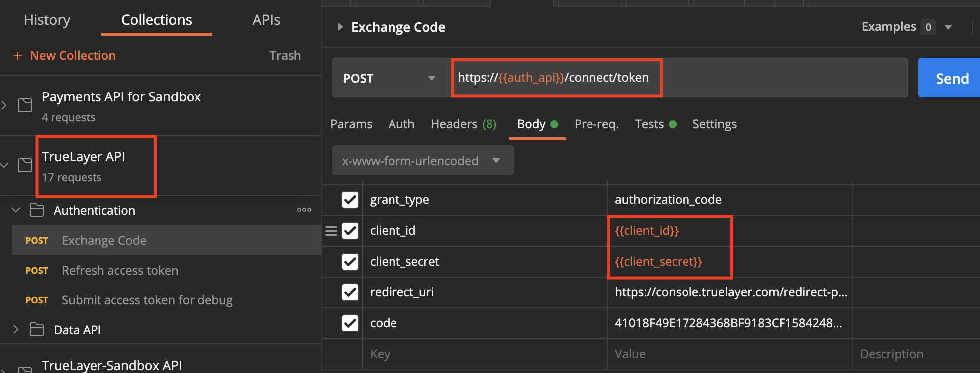Click the redirect_uri key cell
The height and width of the screenshot is (373, 980).
485,292
